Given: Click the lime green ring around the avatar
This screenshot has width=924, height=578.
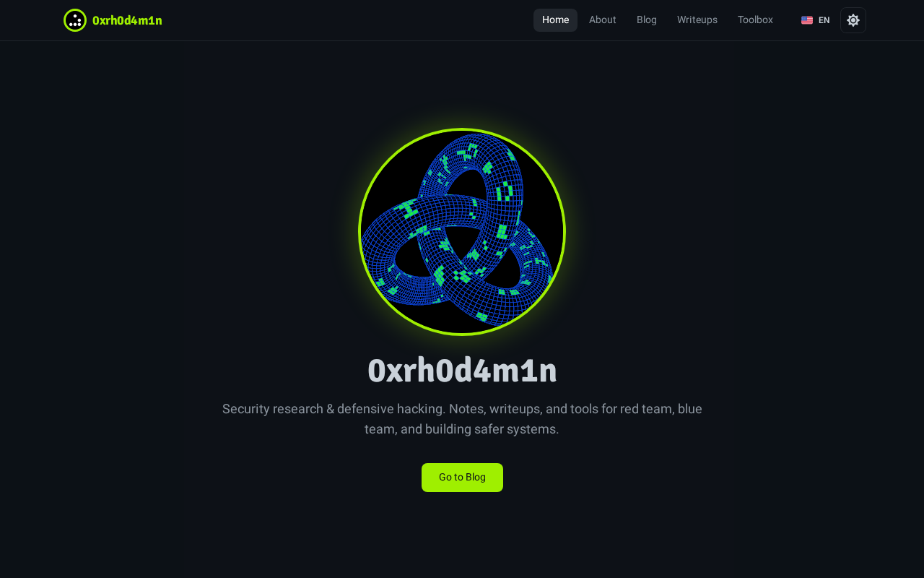Looking at the screenshot, I should [462, 129].
